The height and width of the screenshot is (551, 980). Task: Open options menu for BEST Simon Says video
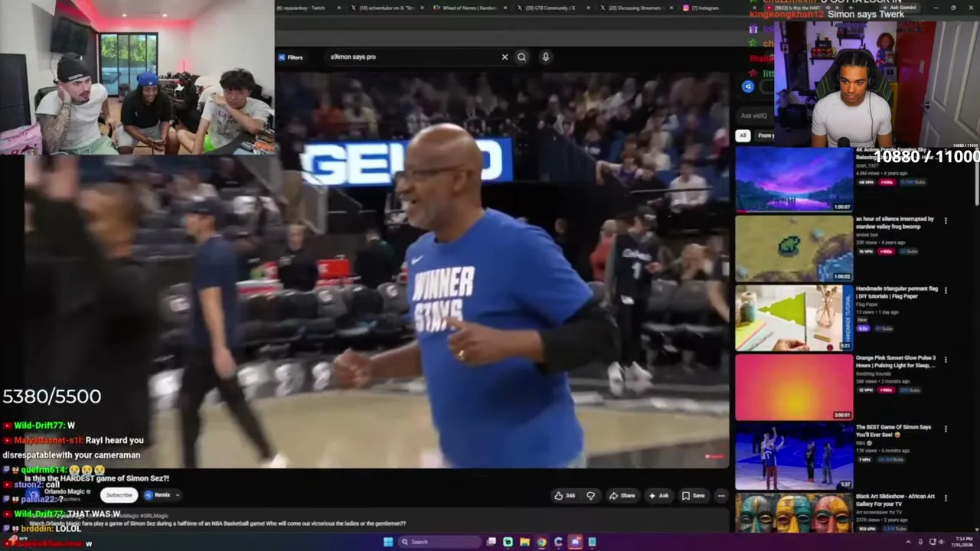click(x=946, y=428)
